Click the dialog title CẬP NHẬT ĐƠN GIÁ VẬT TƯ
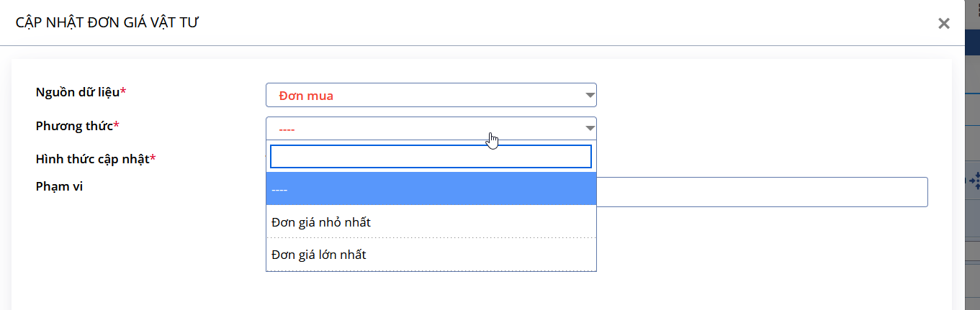The image size is (980, 310). pos(107,23)
